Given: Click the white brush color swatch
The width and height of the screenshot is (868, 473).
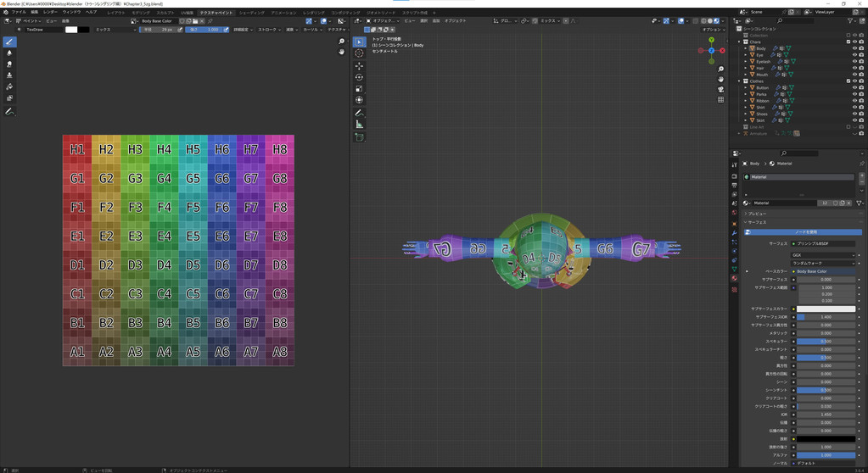Looking at the screenshot, I should click(x=71, y=30).
